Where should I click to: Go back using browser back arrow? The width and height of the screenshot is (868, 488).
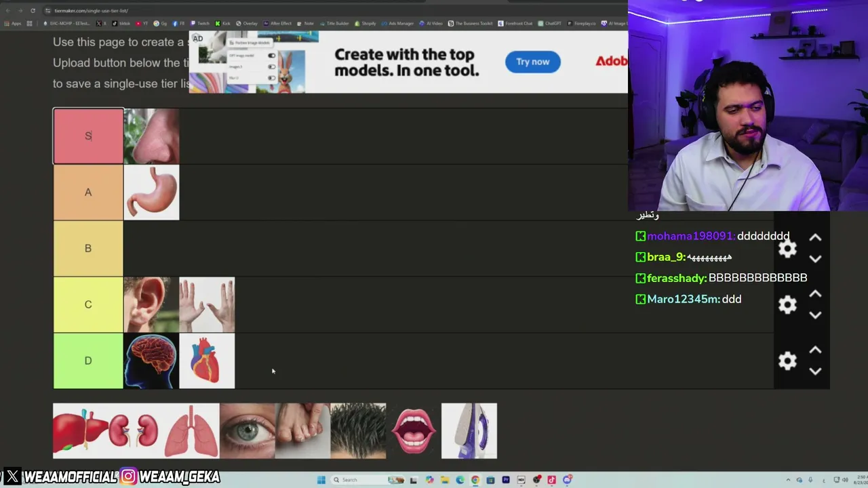[x=8, y=11]
